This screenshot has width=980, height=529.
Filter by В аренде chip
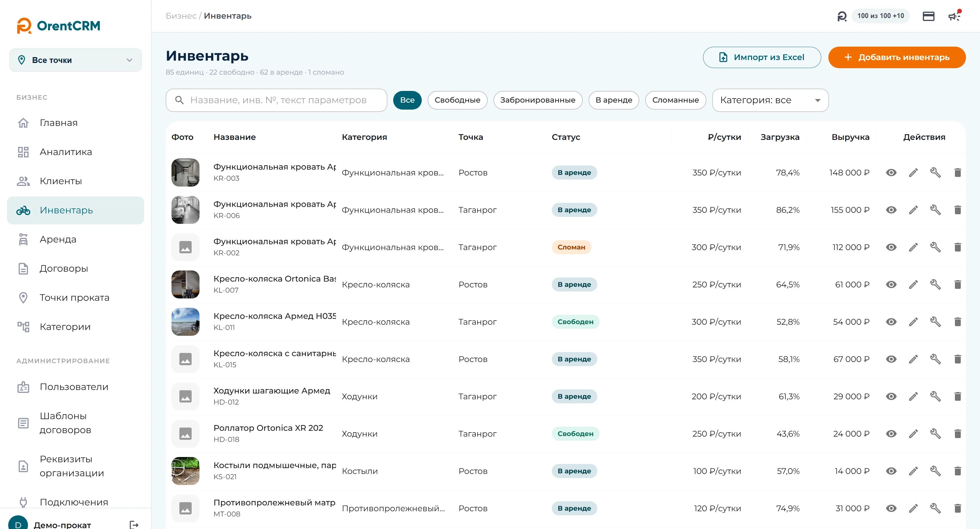(x=614, y=100)
